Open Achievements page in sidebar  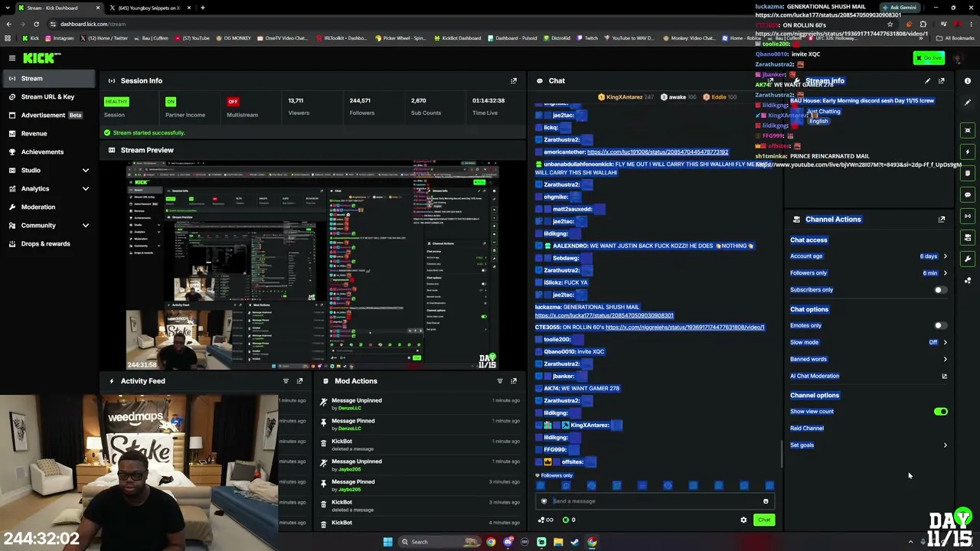point(48,152)
